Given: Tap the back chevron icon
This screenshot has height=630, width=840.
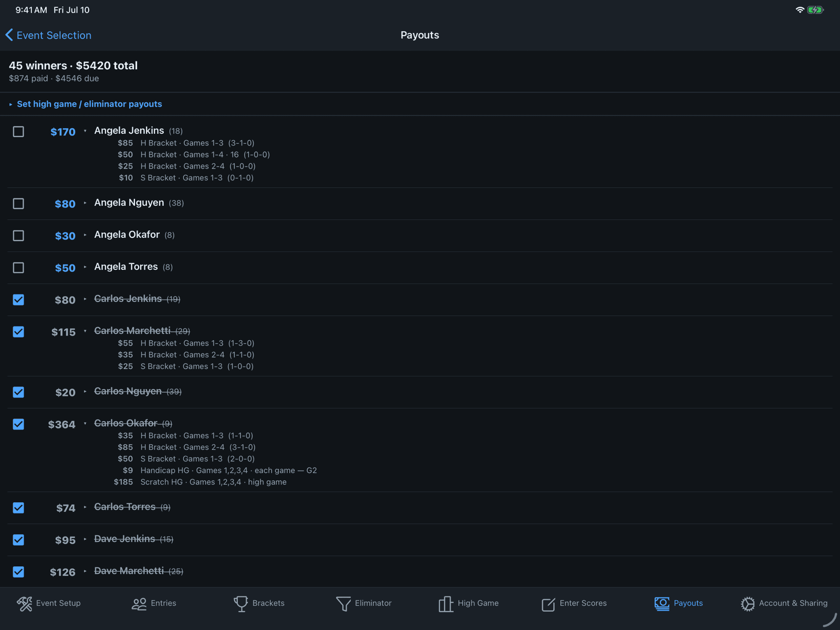Looking at the screenshot, I should pos(9,35).
